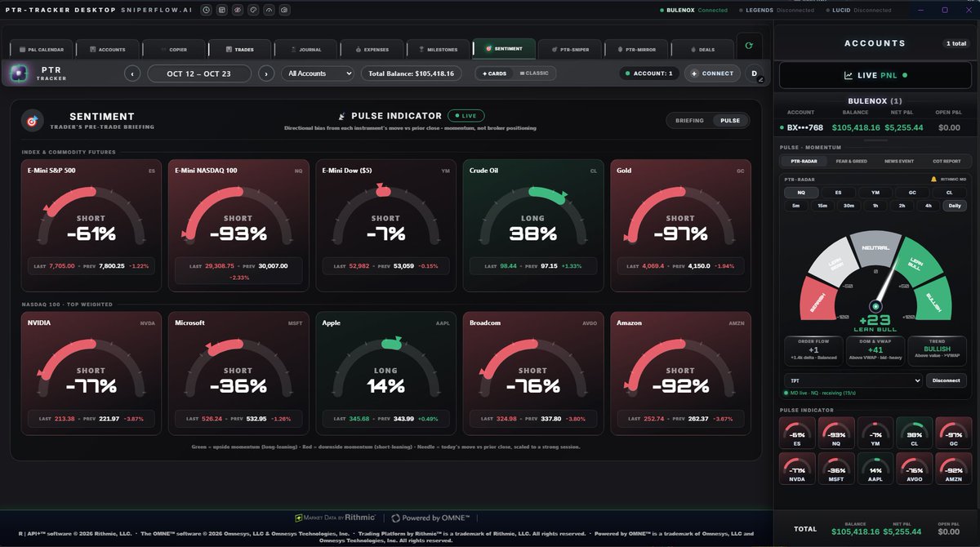Open the D profile avatar button
980x547 pixels.
pyautogui.click(x=755, y=73)
